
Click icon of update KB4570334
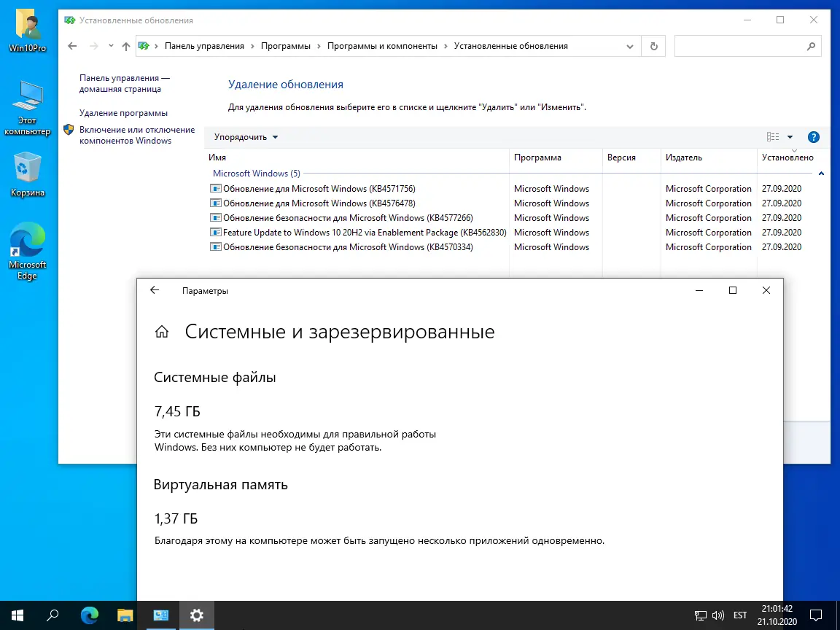coord(215,246)
